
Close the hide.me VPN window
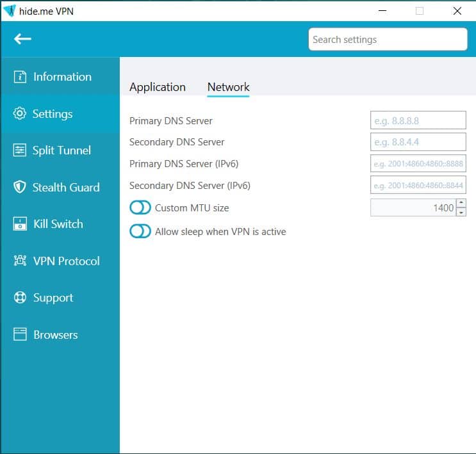click(457, 11)
